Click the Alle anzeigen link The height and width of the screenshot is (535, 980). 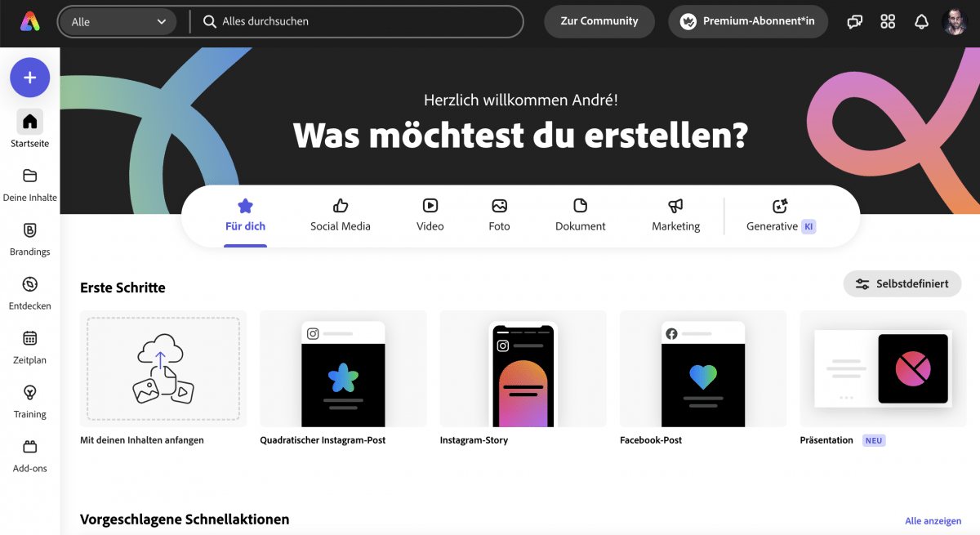933,521
